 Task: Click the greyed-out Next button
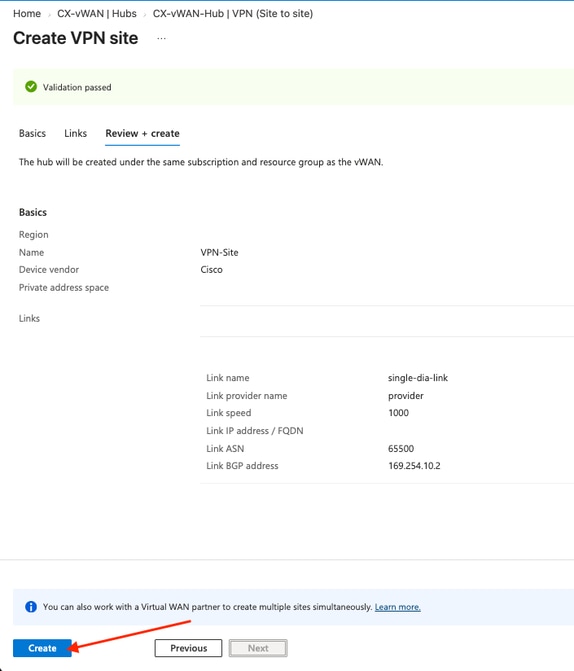point(258,648)
